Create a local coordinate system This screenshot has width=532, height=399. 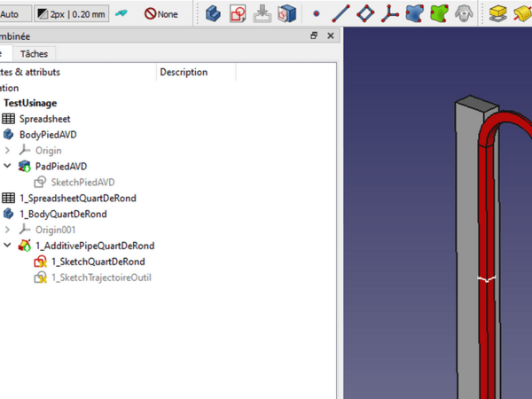(390, 13)
